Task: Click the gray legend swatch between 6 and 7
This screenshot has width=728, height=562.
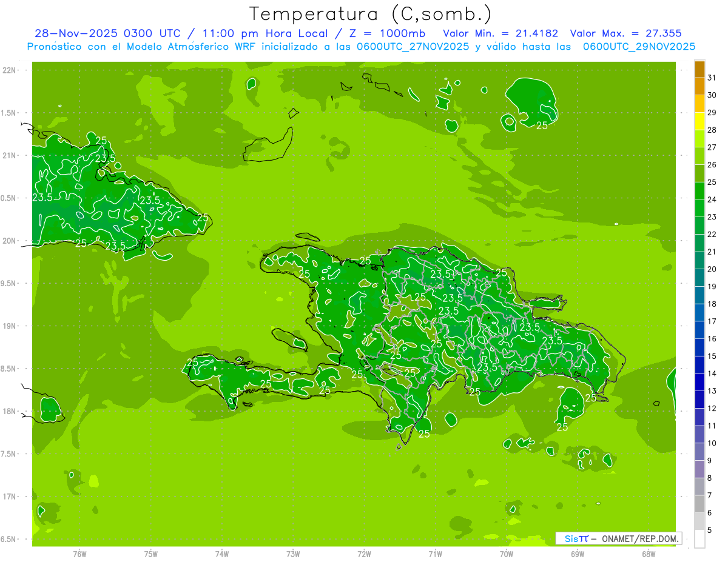Action: 699,504
